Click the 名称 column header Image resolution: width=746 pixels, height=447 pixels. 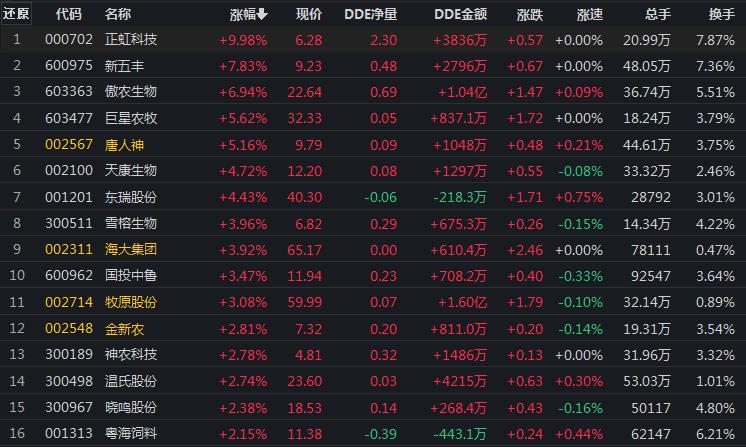(x=118, y=14)
